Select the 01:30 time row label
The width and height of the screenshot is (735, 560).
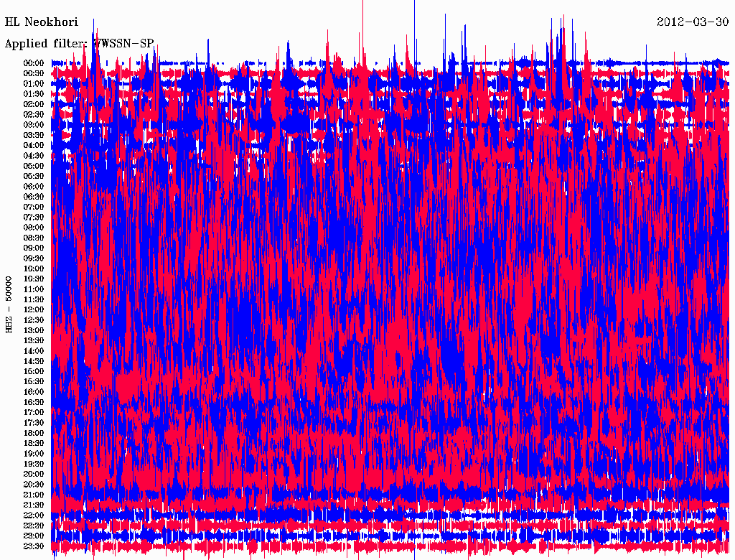[34, 94]
